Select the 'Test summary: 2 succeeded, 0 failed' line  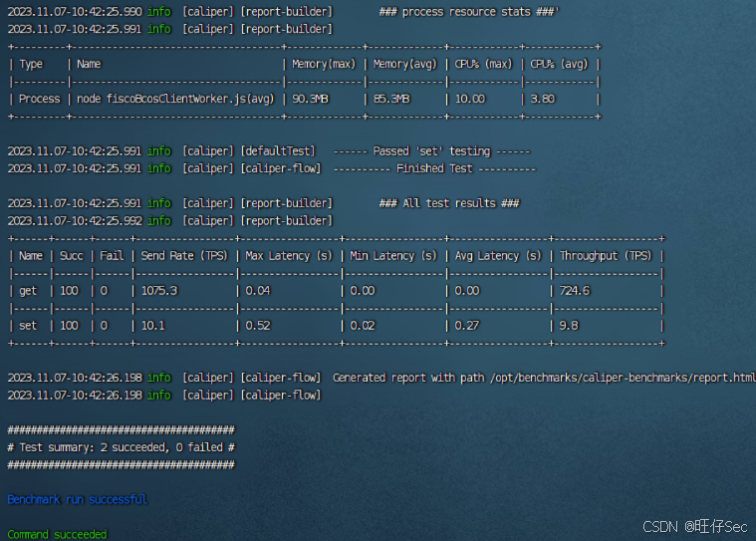[x=121, y=447]
